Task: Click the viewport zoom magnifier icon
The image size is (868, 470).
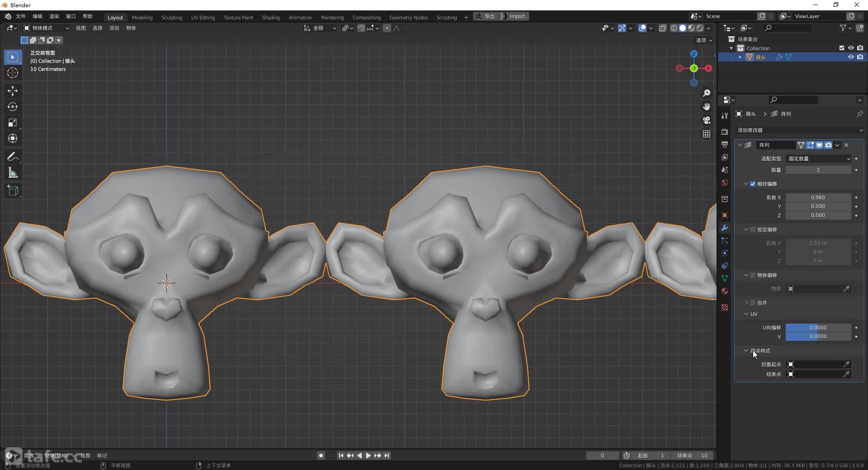Action: pos(707,93)
